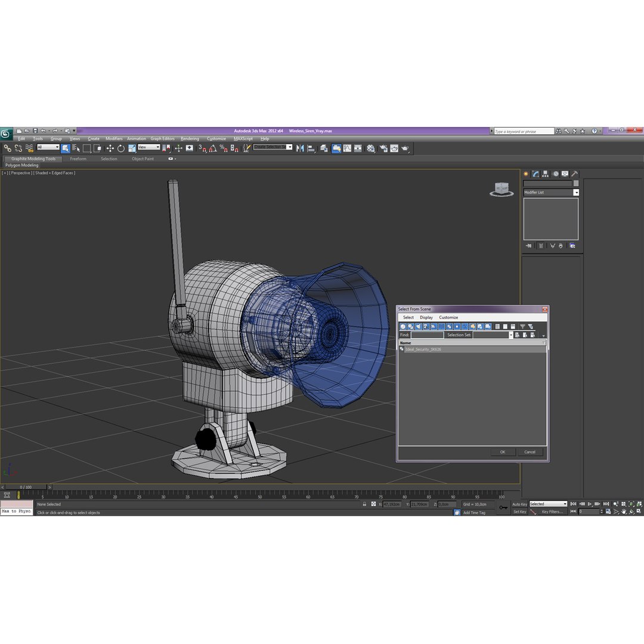The image size is (644, 644).
Task: Toggle Display Cameras filter in Select From Scene
Action: click(426, 327)
